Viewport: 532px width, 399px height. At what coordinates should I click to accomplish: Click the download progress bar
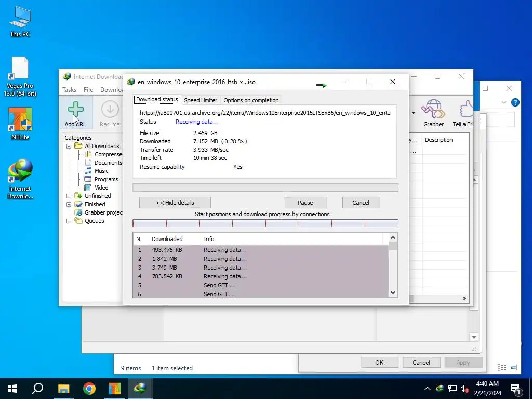(265, 188)
